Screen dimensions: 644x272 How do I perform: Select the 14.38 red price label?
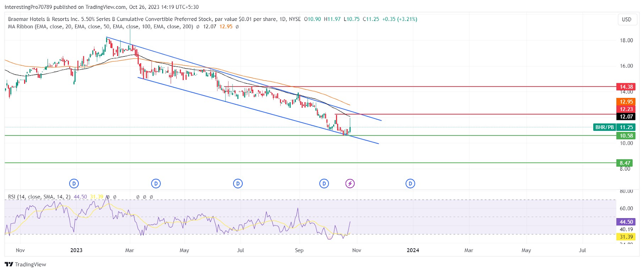point(626,87)
